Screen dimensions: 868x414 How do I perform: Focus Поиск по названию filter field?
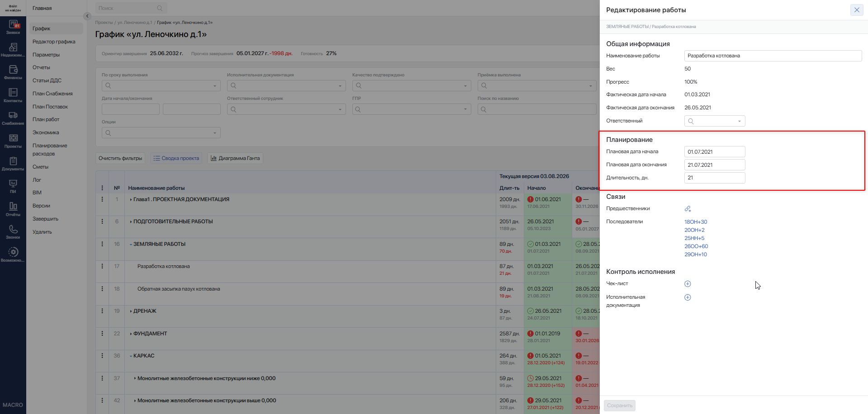[x=537, y=109]
